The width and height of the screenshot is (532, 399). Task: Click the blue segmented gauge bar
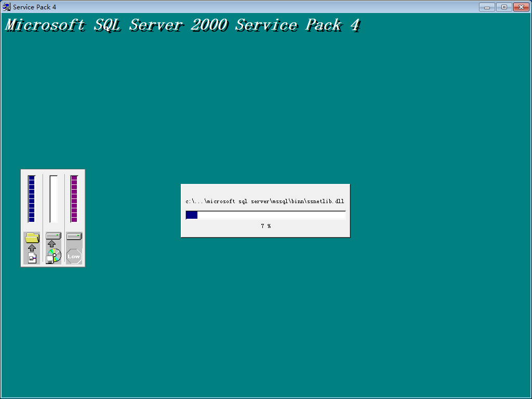click(x=32, y=197)
